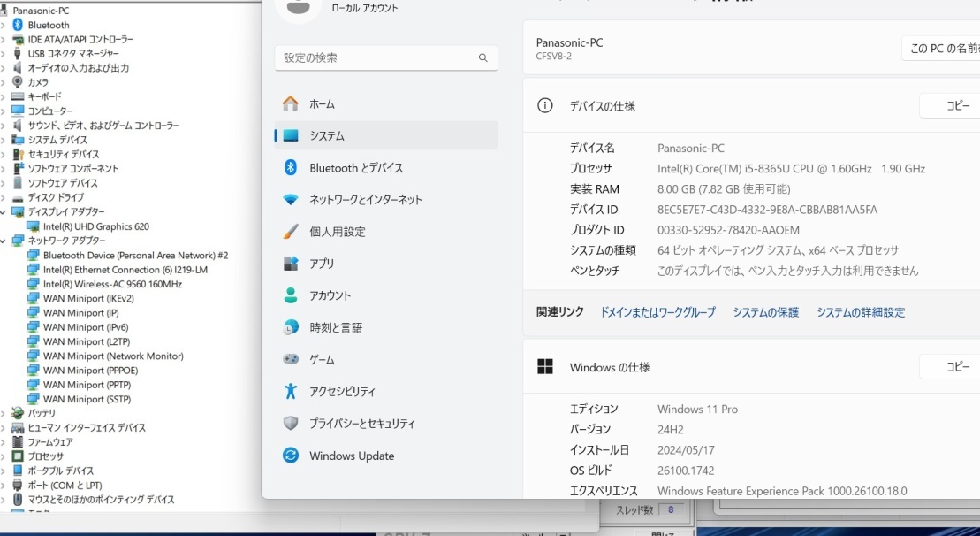Select the Bluetooth category icon in Device Manager
980x536 pixels.
pyautogui.click(x=18, y=25)
